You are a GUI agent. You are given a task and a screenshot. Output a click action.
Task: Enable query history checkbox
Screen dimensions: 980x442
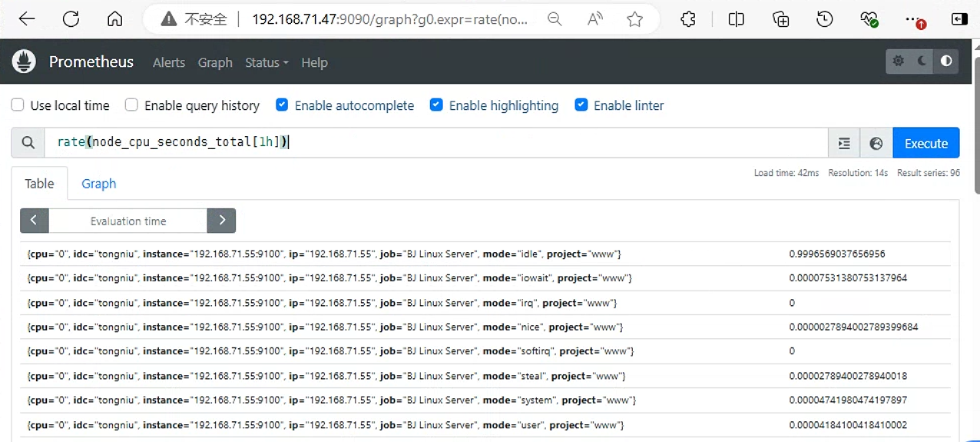click(131, 105)
